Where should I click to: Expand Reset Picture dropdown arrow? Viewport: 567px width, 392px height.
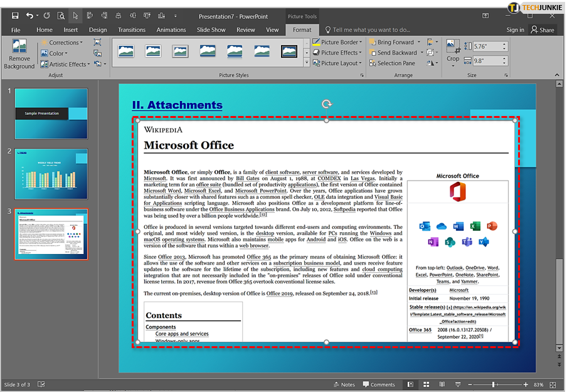click(x=105, y=64)
